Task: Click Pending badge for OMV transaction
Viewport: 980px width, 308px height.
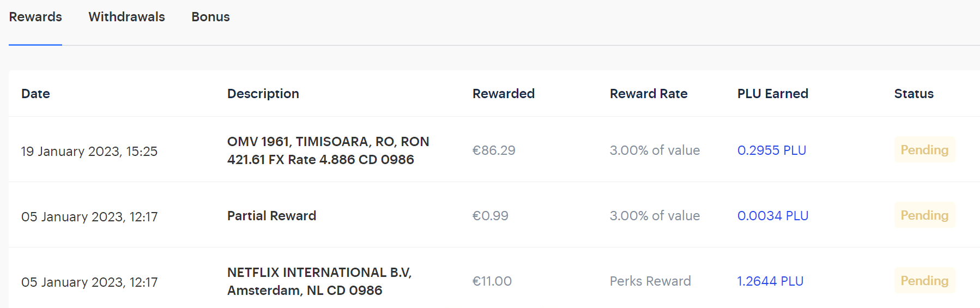Action: 924,150
